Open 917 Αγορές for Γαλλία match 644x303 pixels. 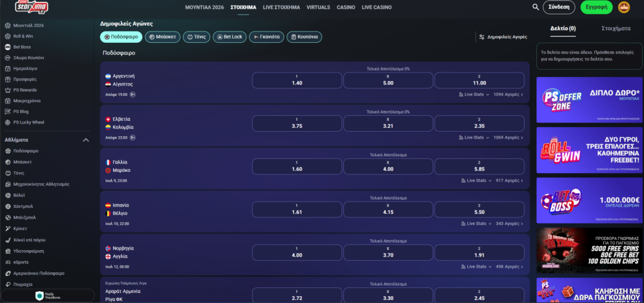[x=509, y=181]
